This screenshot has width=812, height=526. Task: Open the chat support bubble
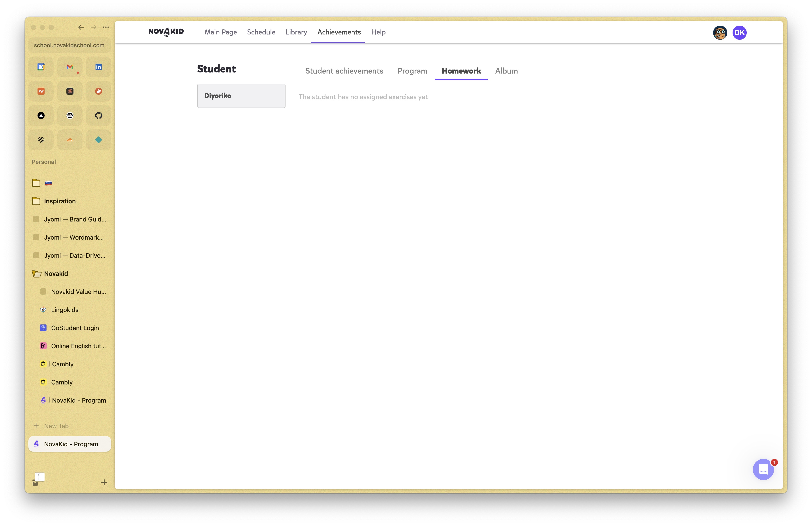763,469
